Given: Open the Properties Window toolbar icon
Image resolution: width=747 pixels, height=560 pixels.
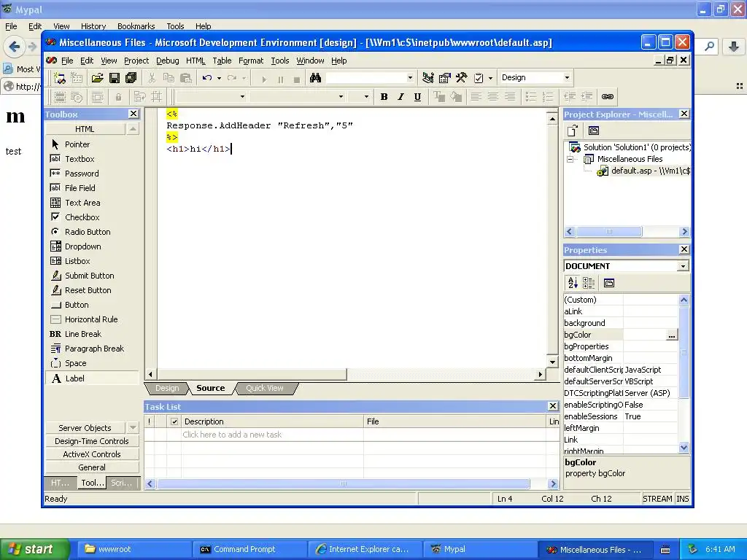Looking at the screenshot, I should [x=444, y=77].
